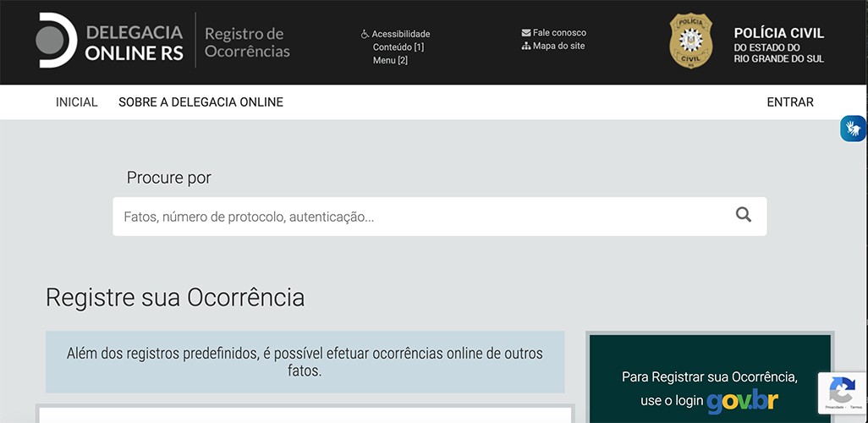Click Polícia Civil do Estado header text
868x423 pixels.
pyautogui.click(x=778, y=46)
